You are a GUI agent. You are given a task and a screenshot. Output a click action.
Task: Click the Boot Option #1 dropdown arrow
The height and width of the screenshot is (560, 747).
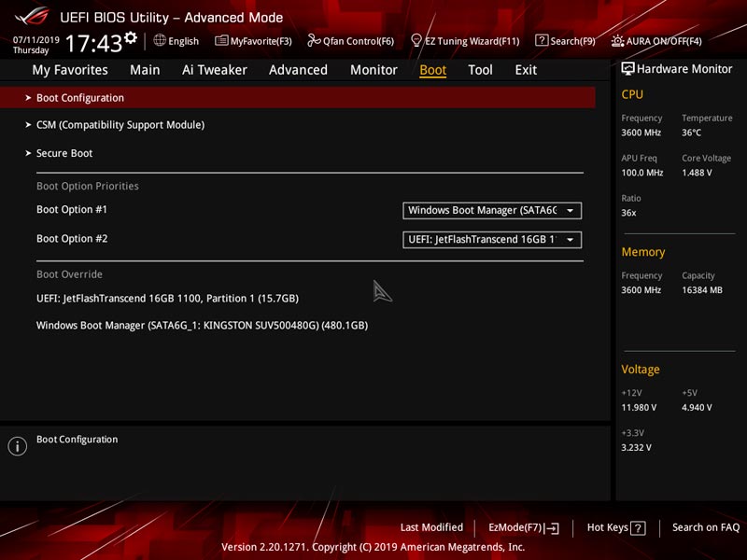(x=570, y=211)
